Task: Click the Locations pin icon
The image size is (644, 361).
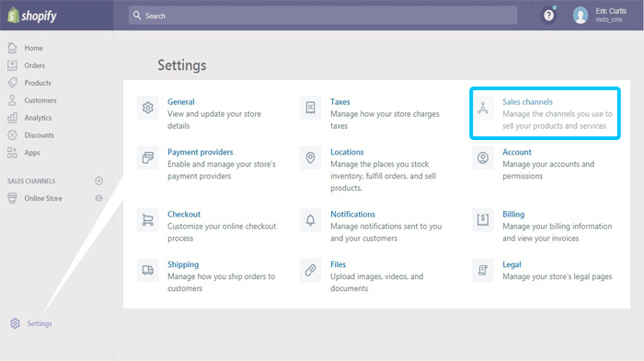Action: point(311,157)
